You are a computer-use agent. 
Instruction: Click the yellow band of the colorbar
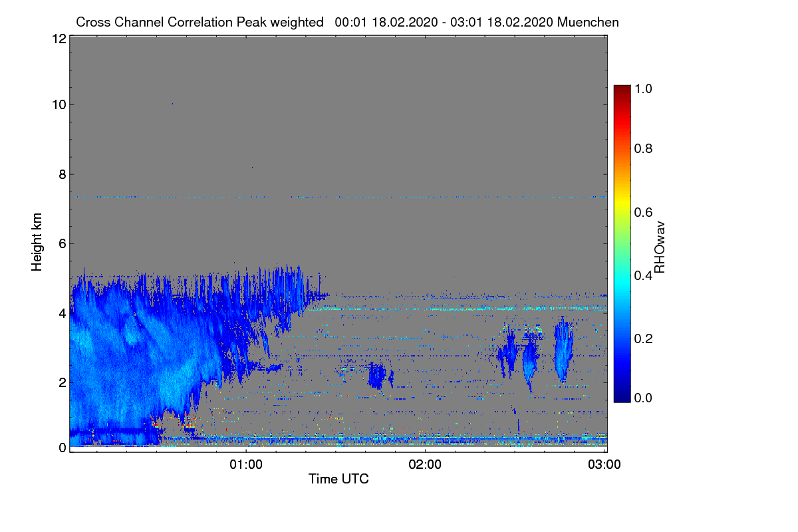622,203
